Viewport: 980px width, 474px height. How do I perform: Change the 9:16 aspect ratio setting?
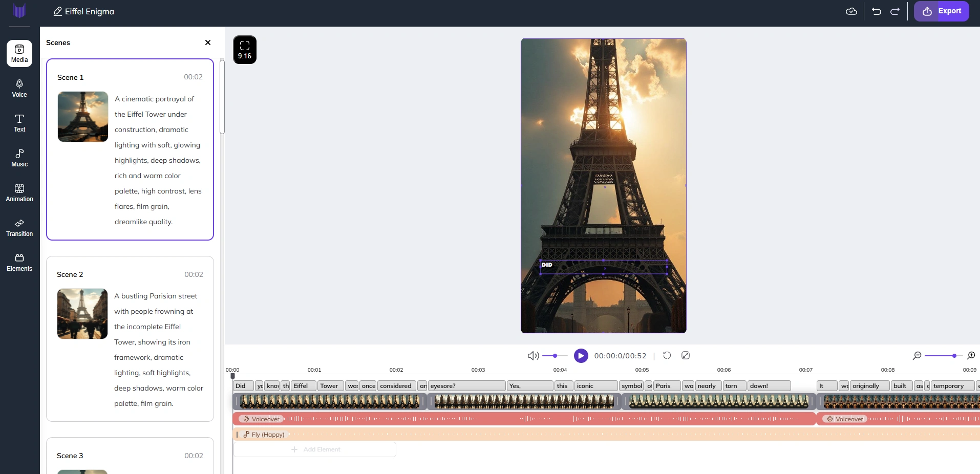click(x=245, y=50)
